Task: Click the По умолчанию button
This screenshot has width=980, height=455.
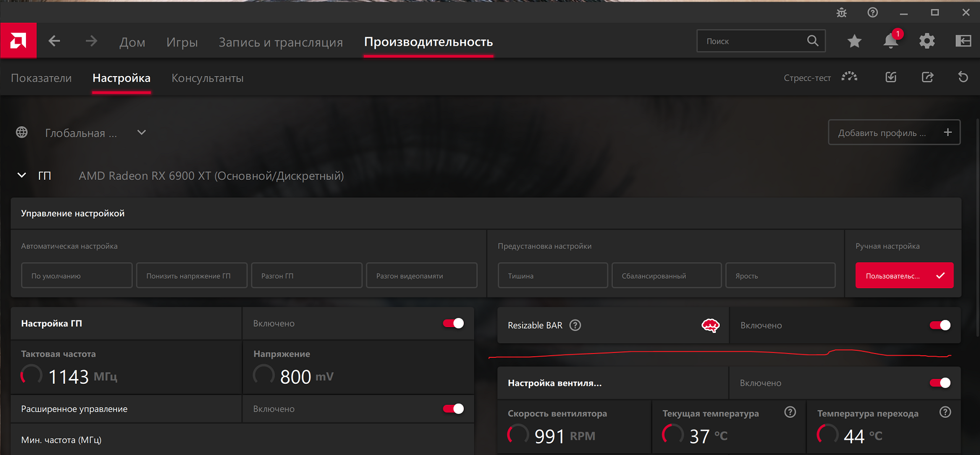Action: [x=77, y=275]
